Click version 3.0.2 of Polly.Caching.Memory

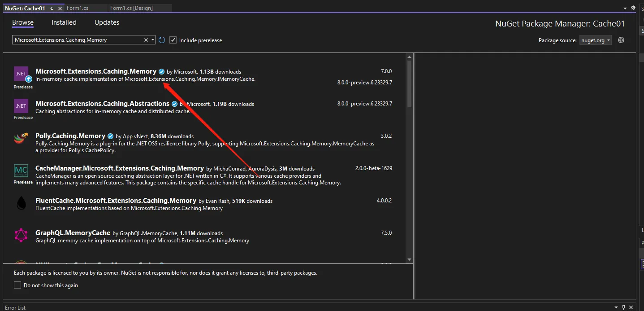click(386, 136)
